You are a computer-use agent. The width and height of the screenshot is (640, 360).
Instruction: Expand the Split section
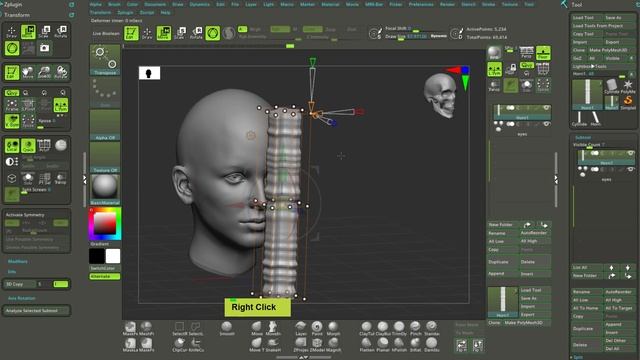578,357
